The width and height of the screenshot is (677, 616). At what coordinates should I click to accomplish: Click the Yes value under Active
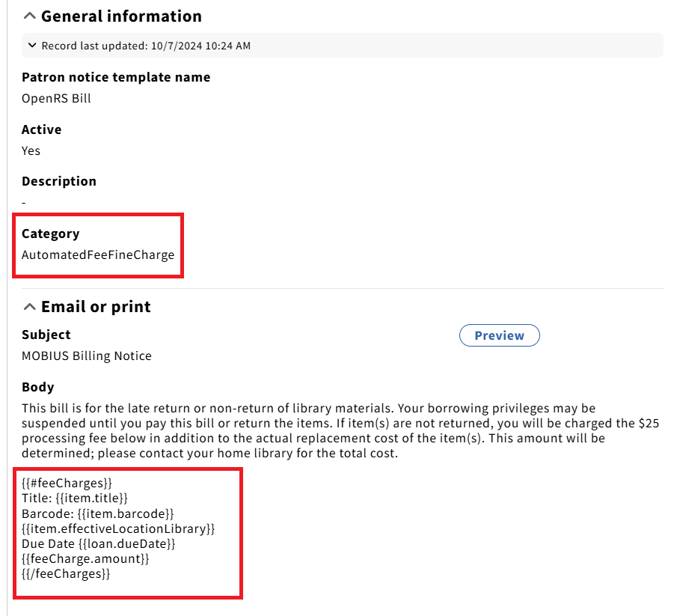(x=31, y=150)
